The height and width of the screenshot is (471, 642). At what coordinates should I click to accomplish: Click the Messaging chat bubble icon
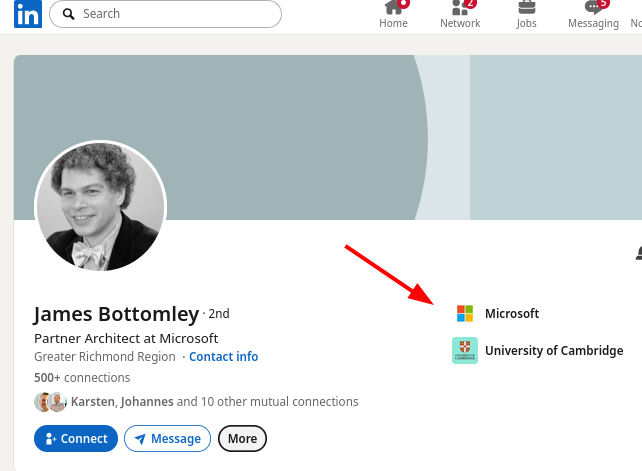pyautogui.click(x=593, y=7)
